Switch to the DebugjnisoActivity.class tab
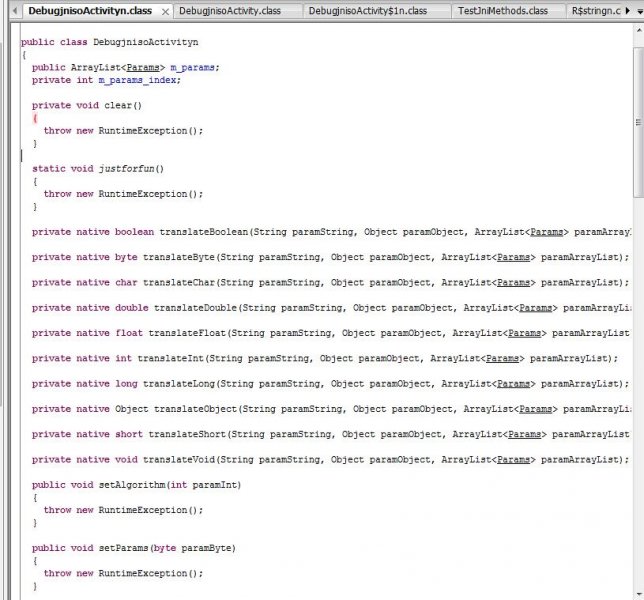644x600 pixels. point(230,11)
